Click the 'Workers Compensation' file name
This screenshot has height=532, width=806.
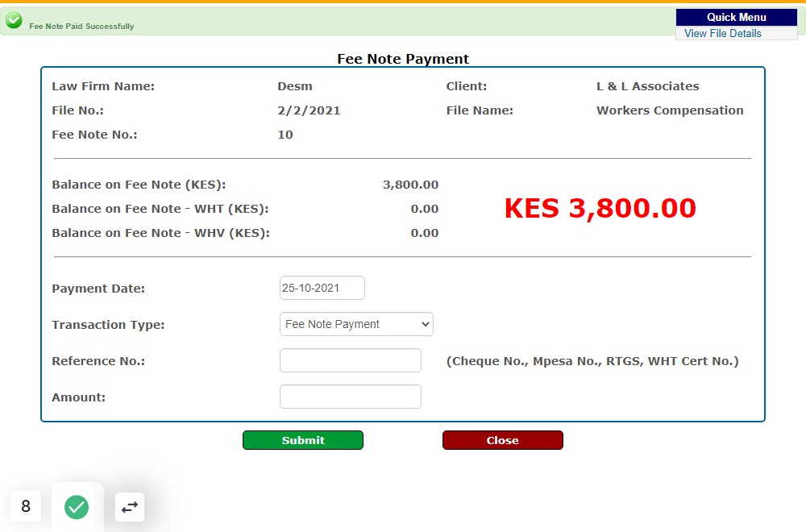pos(670,110)
